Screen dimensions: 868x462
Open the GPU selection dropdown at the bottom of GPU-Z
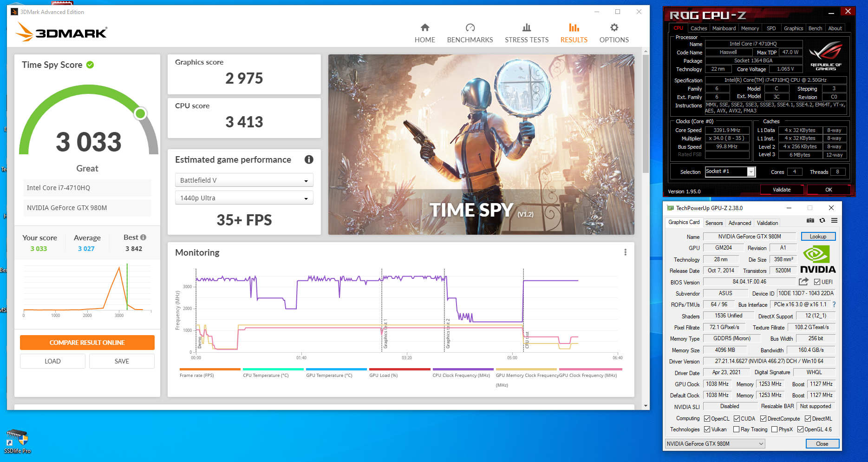coord(715,443)
